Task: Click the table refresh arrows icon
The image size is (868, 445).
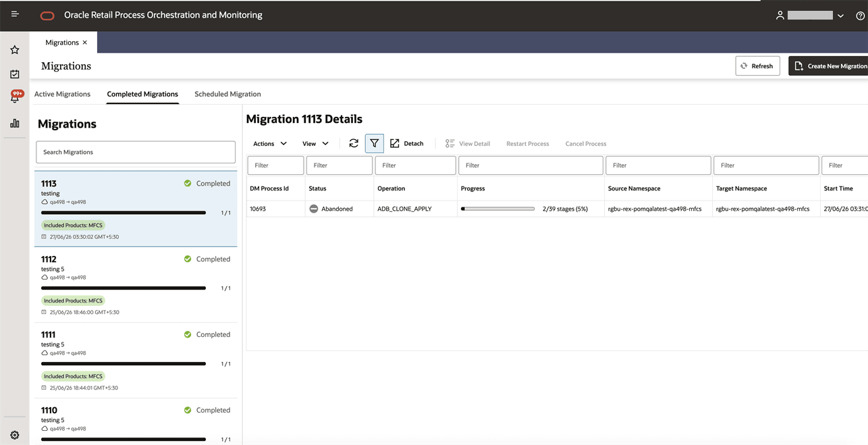Action: 354,143
